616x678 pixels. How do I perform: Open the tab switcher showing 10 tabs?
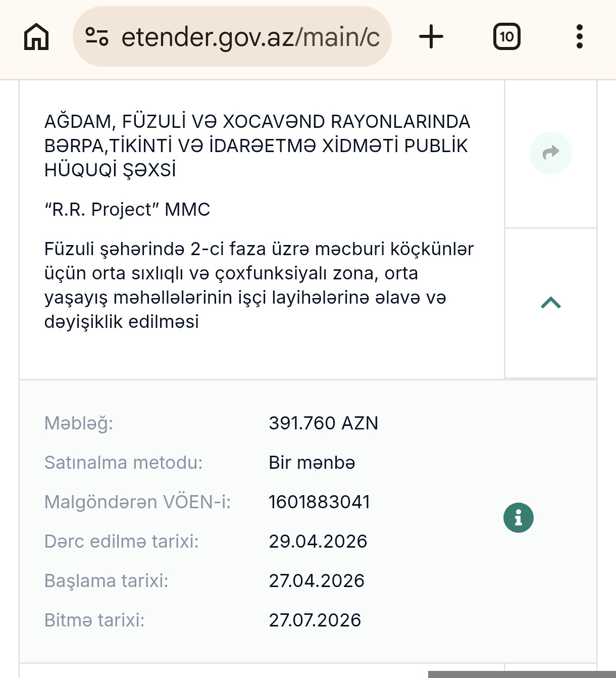[x=506, y=37]
